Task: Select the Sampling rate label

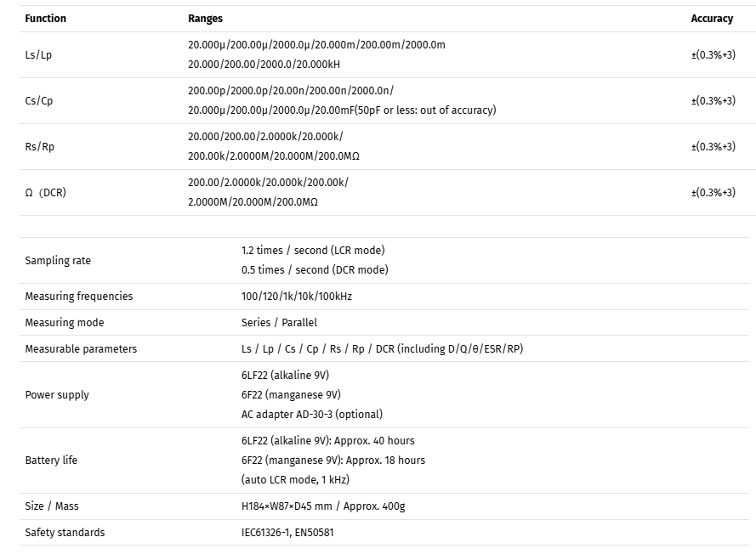Action: (x=58, y=260)
